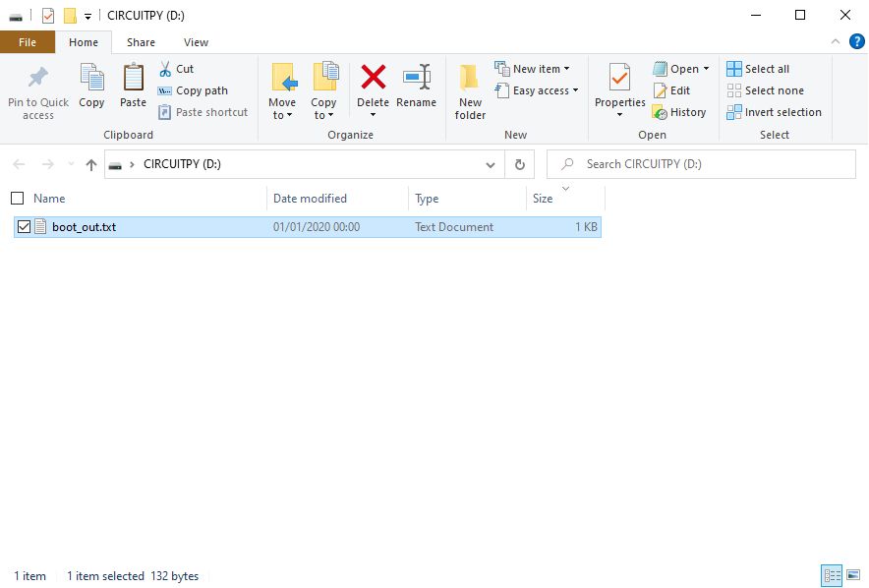
Task: Open the Delete options arrow
Action: pyautogui.click(x=373, y=115)
